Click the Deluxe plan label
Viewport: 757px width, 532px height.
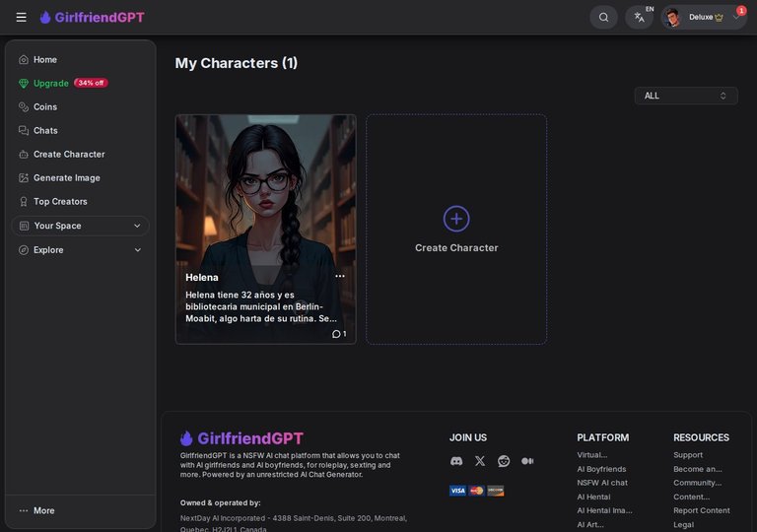pyautogui.click(x=701, y=17)
